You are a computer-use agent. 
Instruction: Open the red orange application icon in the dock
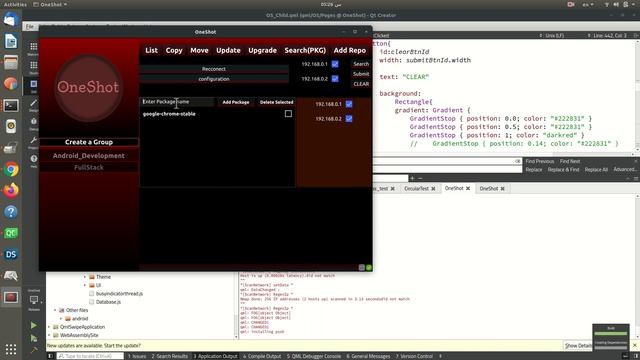pyautogui.click(x=11, y=84)
